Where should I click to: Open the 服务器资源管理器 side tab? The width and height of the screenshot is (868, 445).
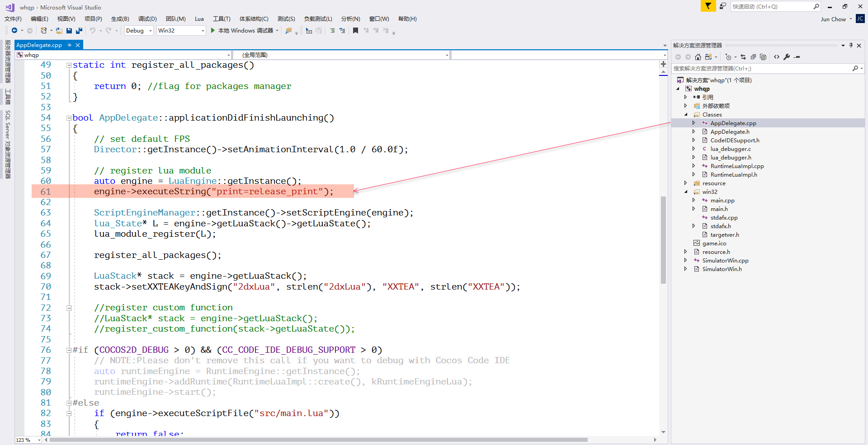click(8, 61)
